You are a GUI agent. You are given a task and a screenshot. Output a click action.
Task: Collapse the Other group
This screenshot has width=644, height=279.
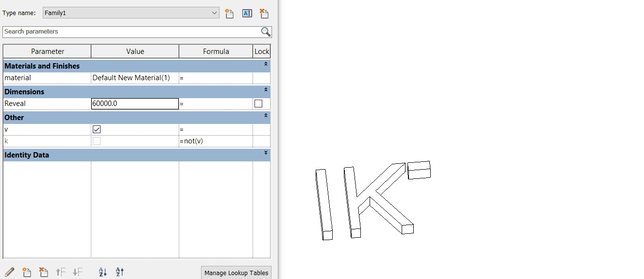(x=266, y=116)
